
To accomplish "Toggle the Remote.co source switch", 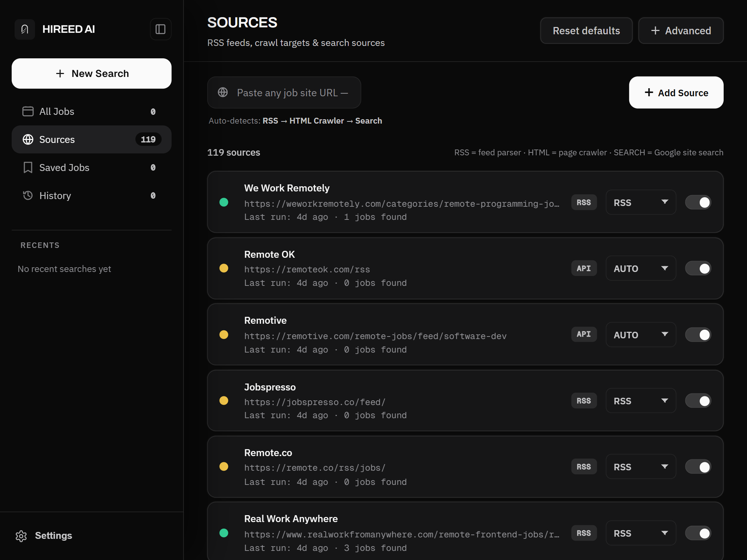I will point(698,467).
